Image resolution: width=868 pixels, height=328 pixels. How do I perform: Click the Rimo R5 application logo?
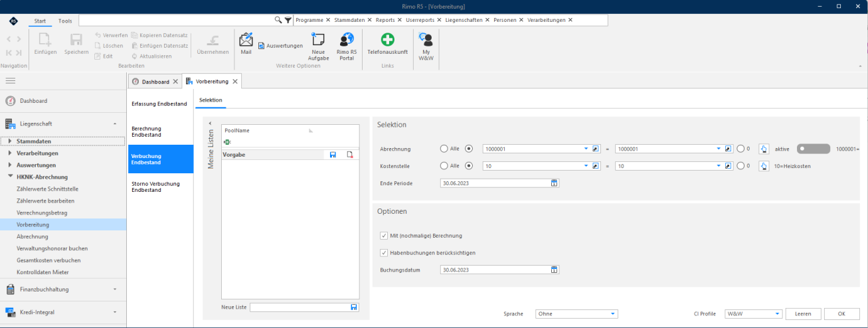tap(13, 21)
